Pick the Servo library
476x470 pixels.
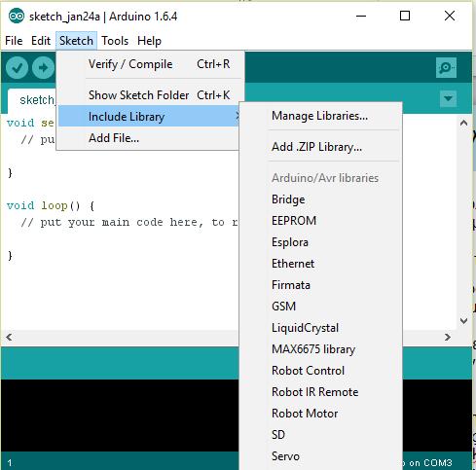(319, 456)
